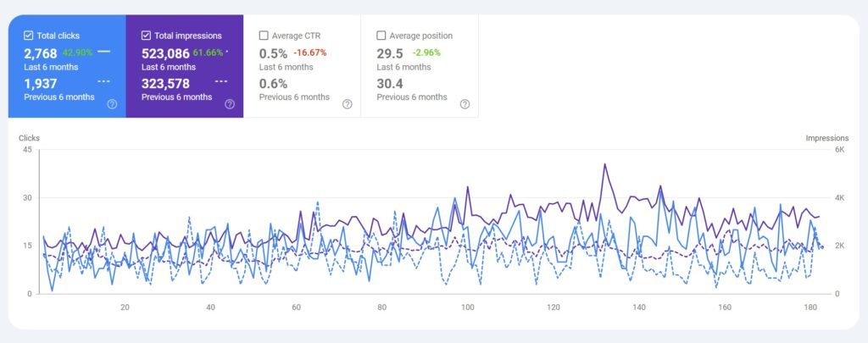Click day 100 on the x-axis
Screen dimensions: 868x343
(x=467, y=307)
